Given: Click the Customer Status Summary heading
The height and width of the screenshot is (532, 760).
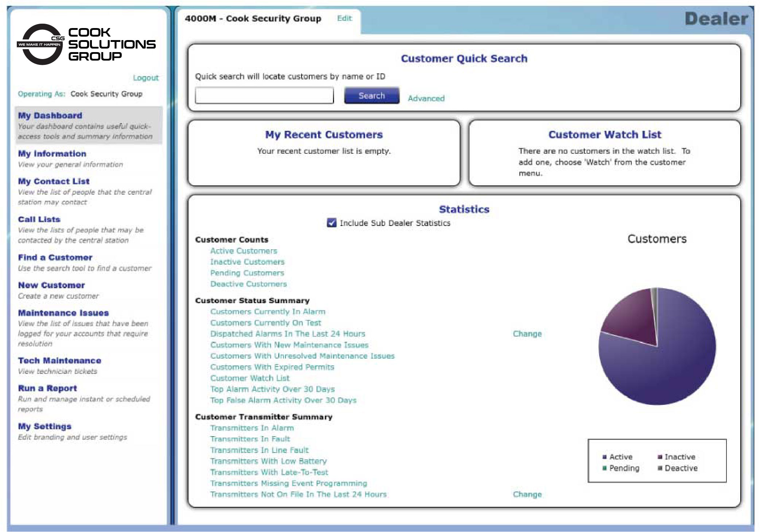Looking at the screenshot, I should [x=252, y=301].
